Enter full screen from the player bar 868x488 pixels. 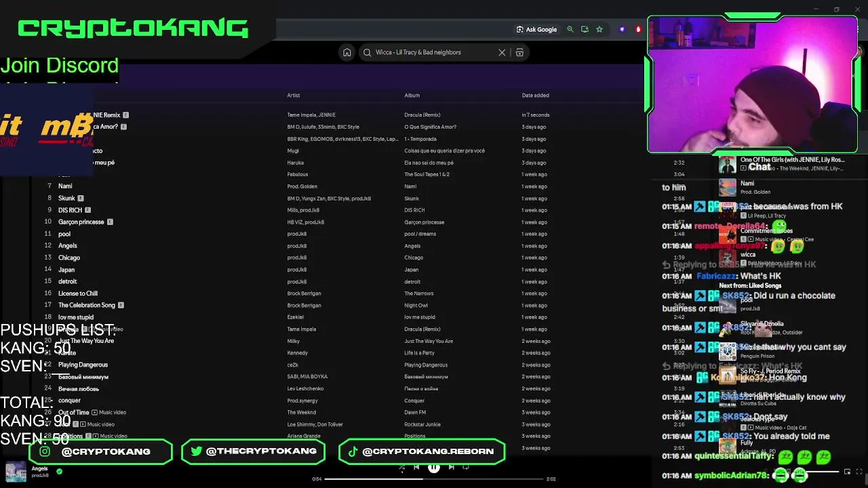tap(860, 472)
